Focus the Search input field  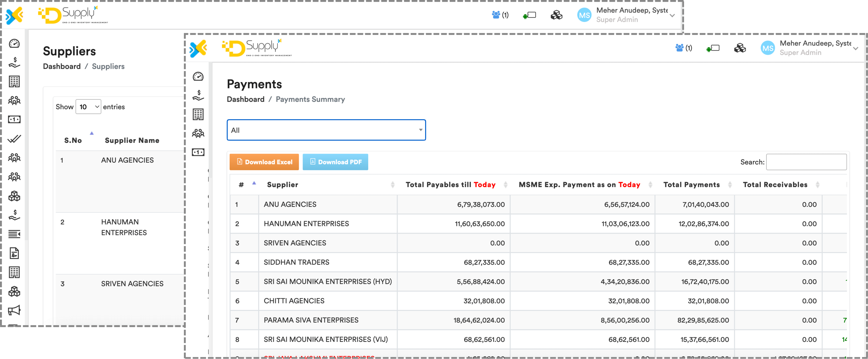[806, 162]
